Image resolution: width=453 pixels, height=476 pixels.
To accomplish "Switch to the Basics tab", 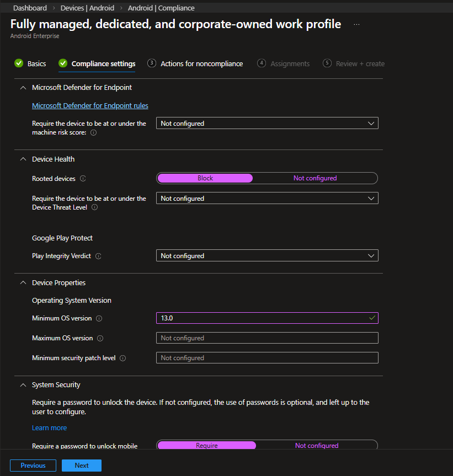I will (x=36, y=64).
